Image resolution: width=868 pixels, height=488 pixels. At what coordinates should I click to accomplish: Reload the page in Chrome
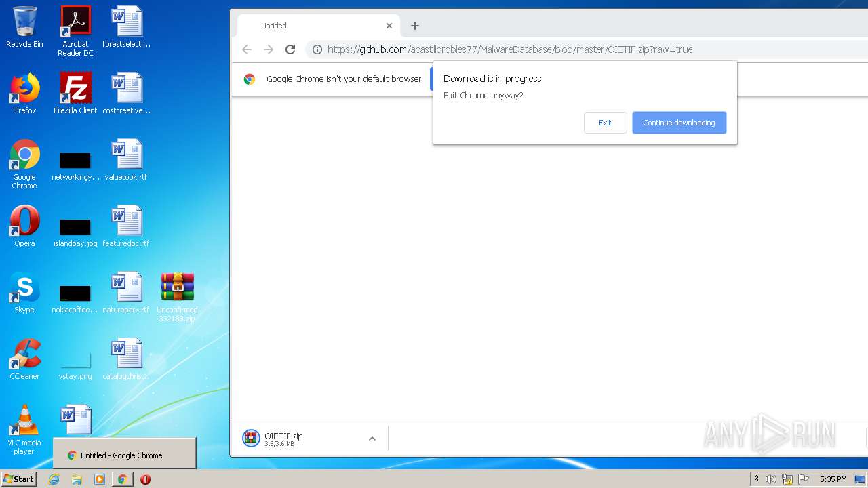290,49
